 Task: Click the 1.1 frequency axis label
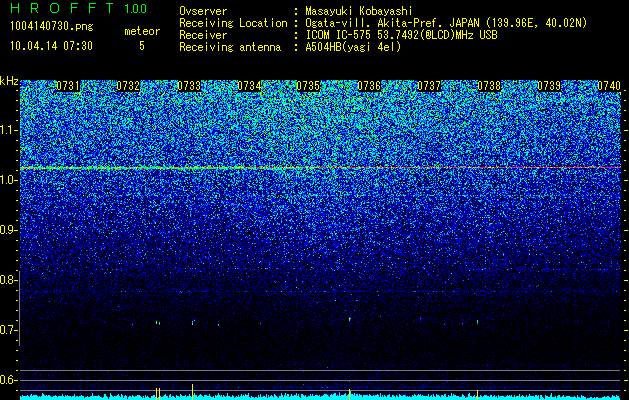click(x=9, y=130)
